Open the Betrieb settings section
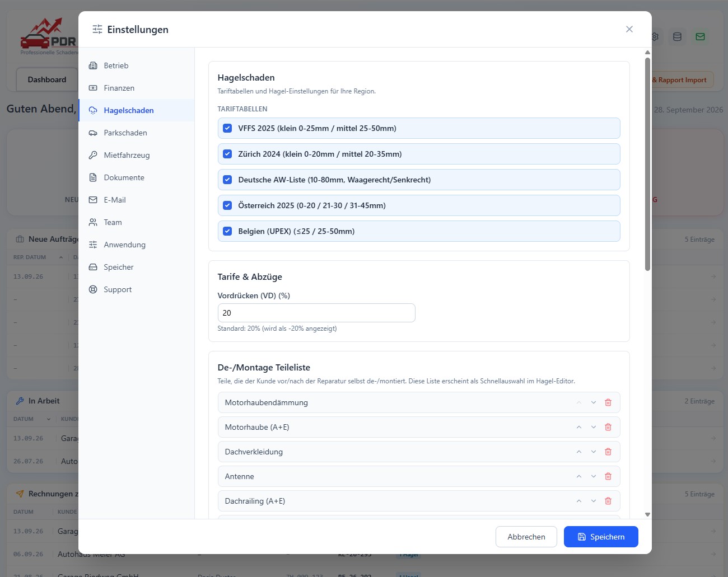This screenshot has width=728, height=577. (137, 65)
